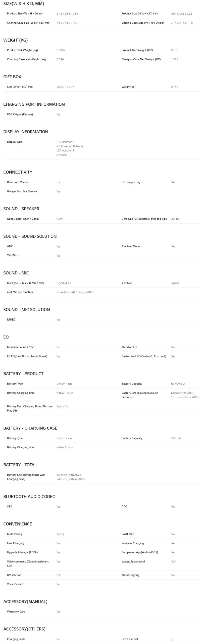Click the USB C-type (Female) row label
This screenshot has width=200, height=644.
coord(20,114)
